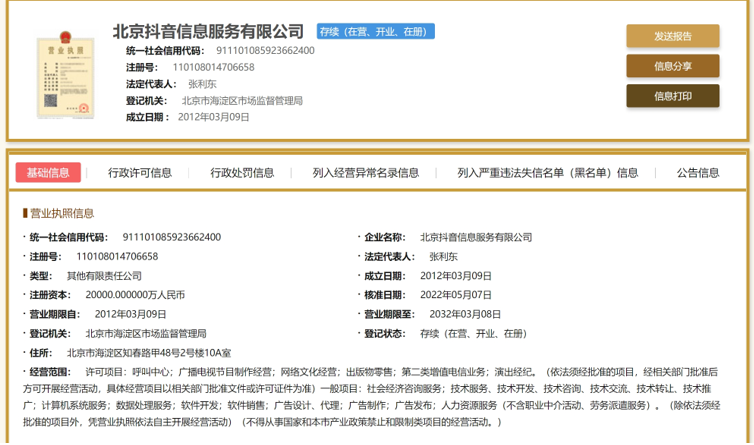
Task: Click the 存续（在营、开业、在册）status badge
Action: (x=376, y=31)
